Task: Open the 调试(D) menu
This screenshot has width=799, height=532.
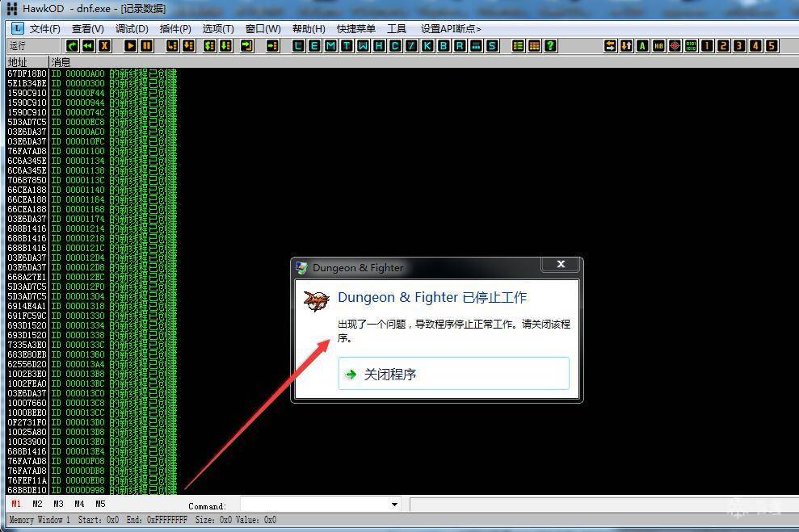Action: coord(132,29)
